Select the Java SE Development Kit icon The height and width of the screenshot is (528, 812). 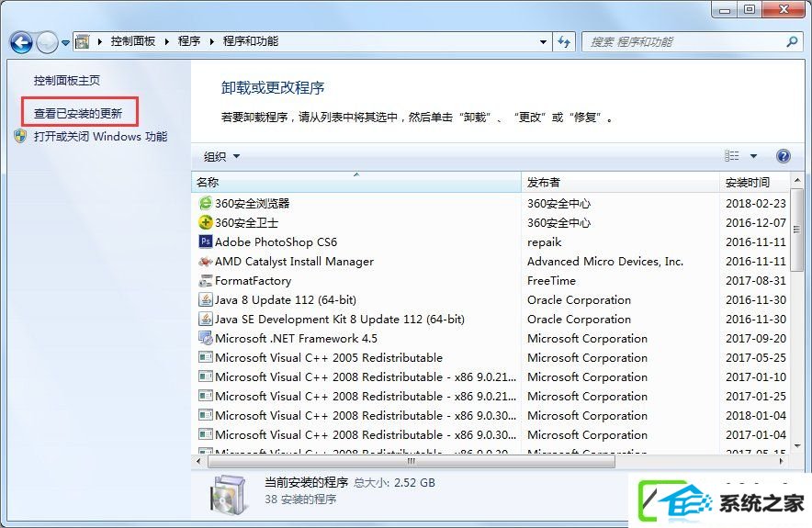point(206,319)
